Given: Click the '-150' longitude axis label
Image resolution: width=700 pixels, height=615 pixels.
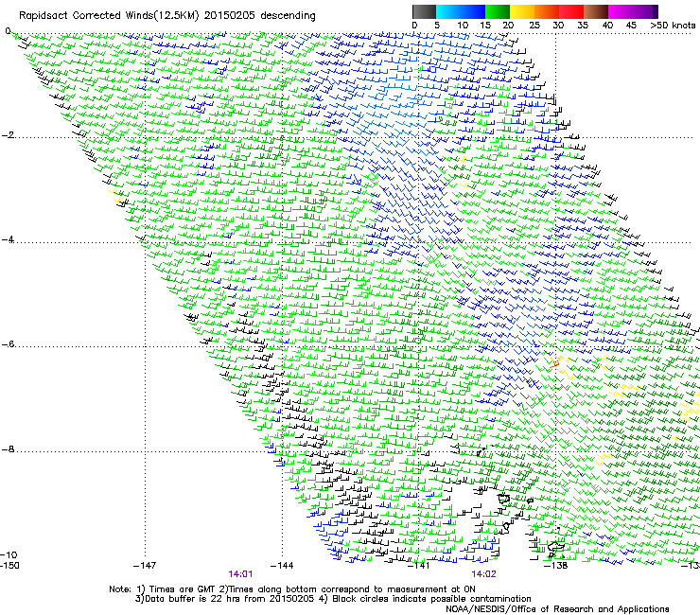Looking at the screenshot, I should [9, 566].
